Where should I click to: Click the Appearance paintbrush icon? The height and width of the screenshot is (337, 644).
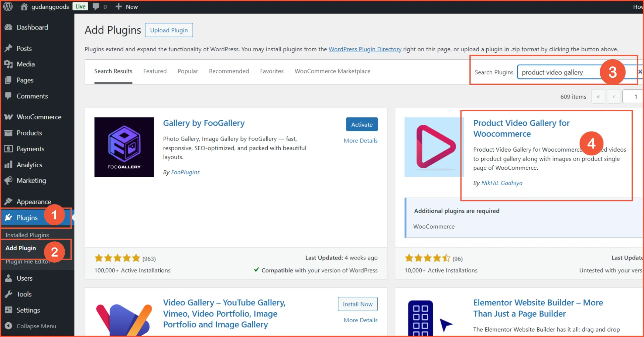click(x=9, y=201)
